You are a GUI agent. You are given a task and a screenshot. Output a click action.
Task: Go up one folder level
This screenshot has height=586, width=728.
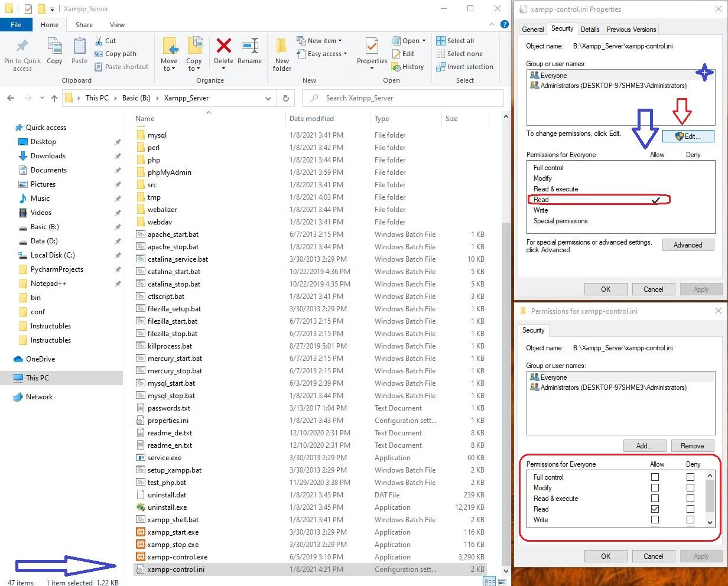point(54,98)
